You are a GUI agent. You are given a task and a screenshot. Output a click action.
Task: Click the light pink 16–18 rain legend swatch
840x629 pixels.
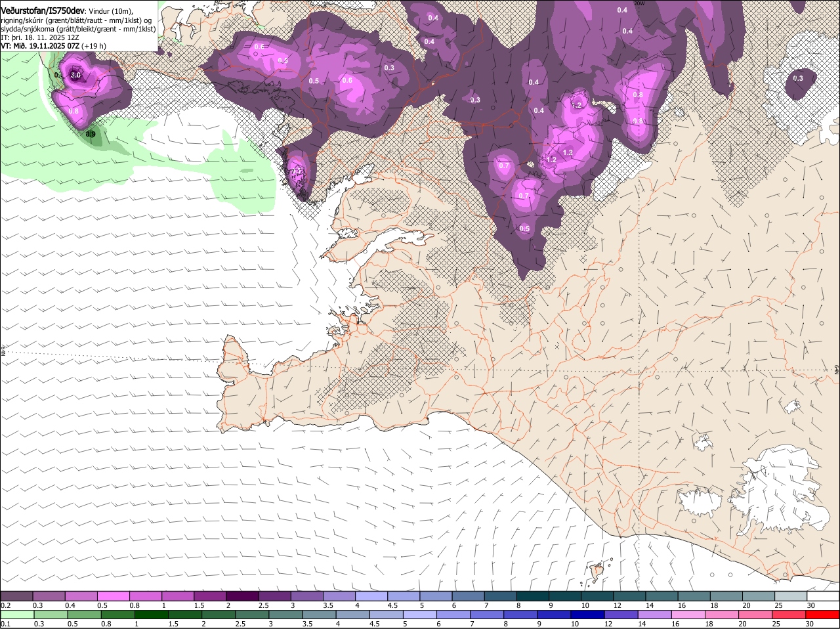pyautogui.click(x=689, y=615)
